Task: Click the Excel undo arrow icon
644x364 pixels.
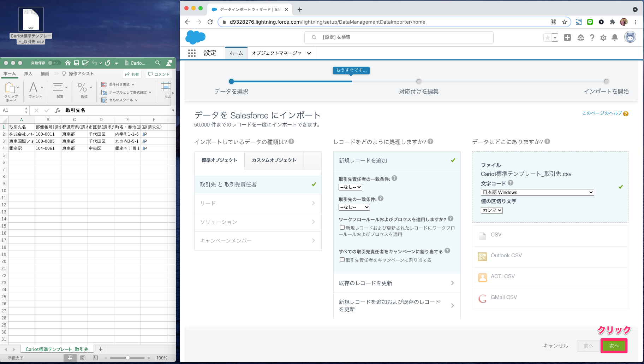Action: point(94,63)
